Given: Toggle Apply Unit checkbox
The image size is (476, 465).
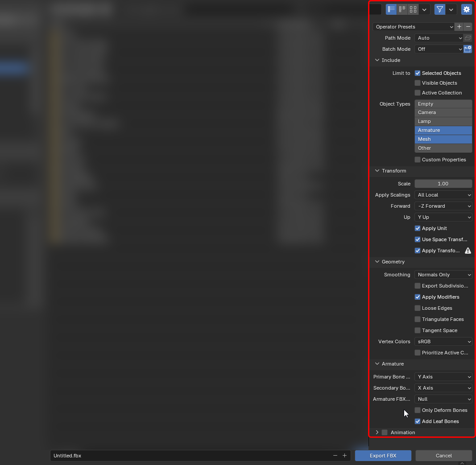Looking at the screenshot, I should 418,228.
